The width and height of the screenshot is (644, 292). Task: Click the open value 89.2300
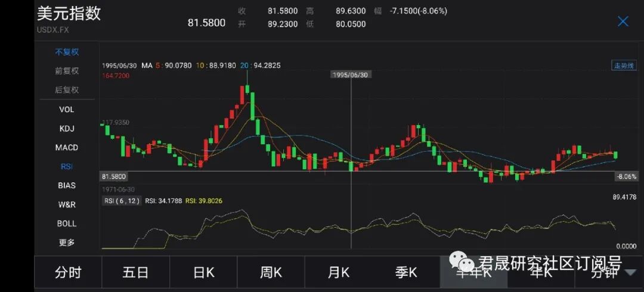pos(283,24)
